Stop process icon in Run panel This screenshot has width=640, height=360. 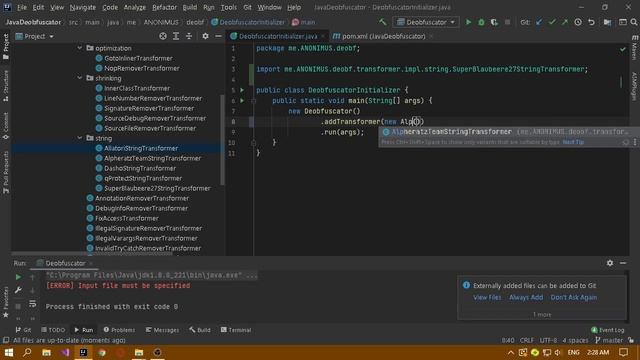tap(18, 306)
